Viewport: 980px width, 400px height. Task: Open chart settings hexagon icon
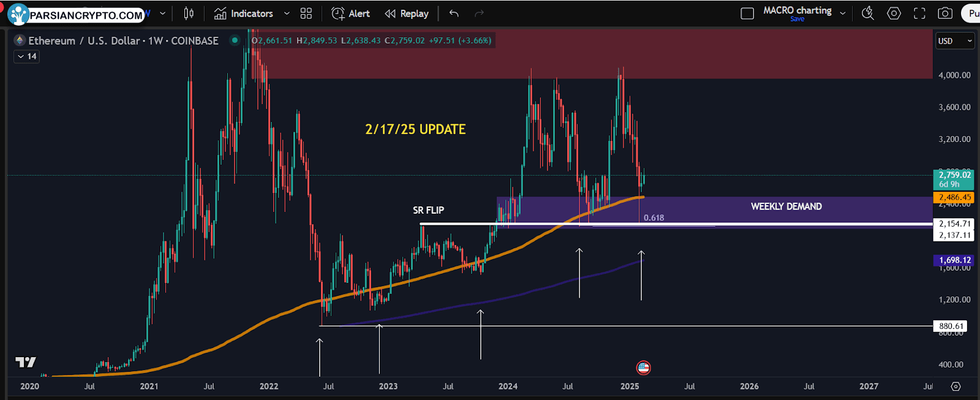[x=894, y=13]
